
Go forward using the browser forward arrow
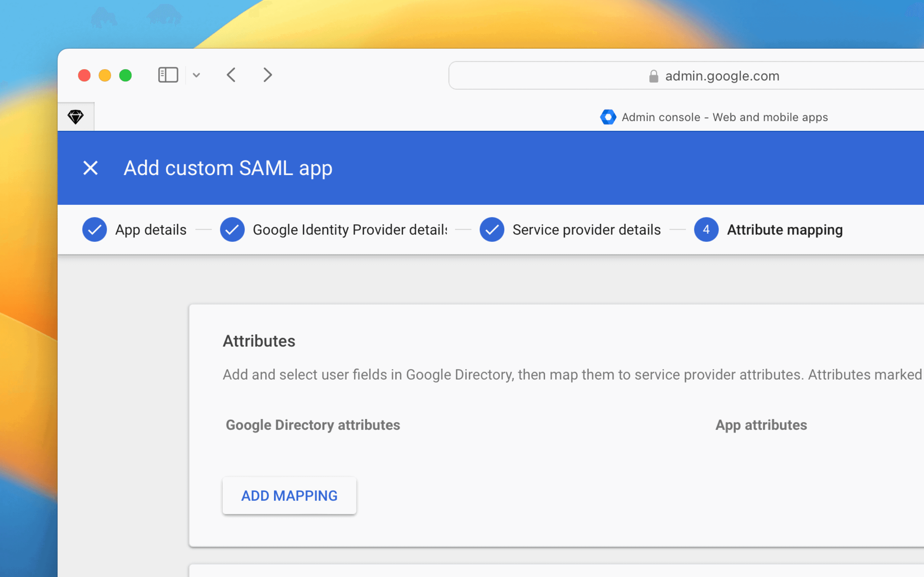click(x=268, y=75)
